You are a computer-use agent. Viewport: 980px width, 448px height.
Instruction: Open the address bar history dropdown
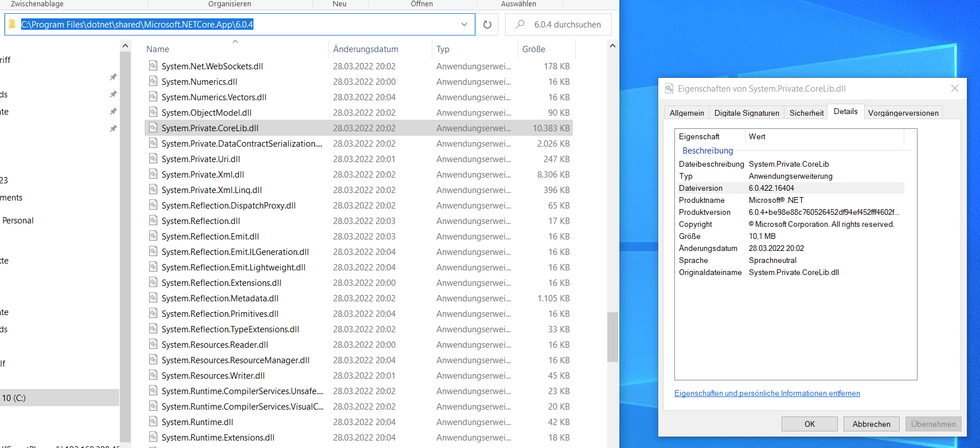coord(464,25)
